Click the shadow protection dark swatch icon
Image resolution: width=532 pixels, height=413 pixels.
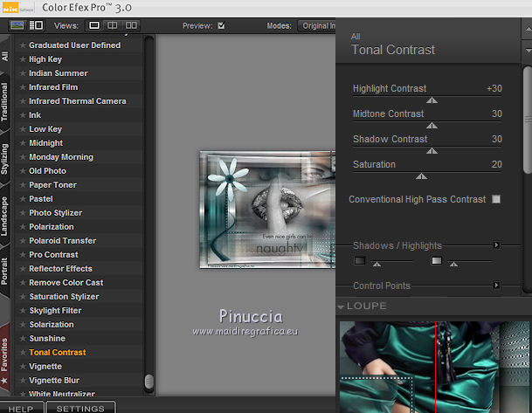coord(360,260)
